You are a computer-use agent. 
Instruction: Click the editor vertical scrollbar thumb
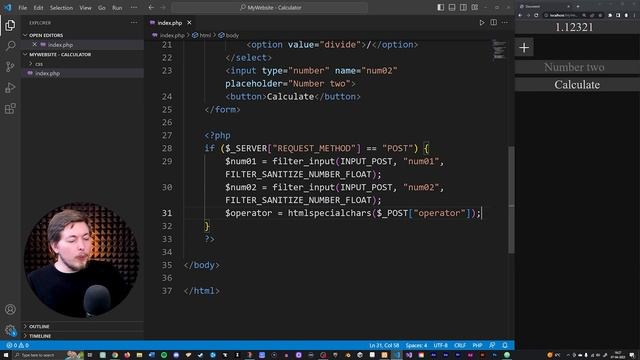tap(511, 199)
